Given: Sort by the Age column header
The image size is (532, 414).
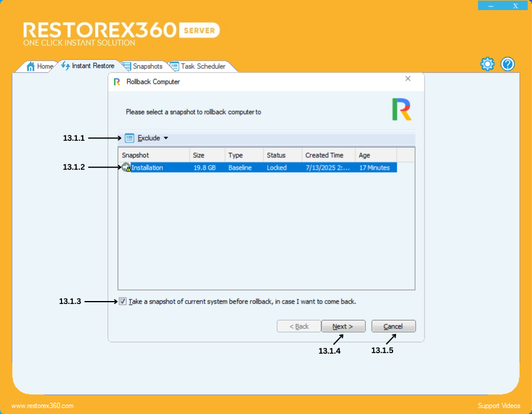Looking at the screenshot, I should tap(376, 155).
